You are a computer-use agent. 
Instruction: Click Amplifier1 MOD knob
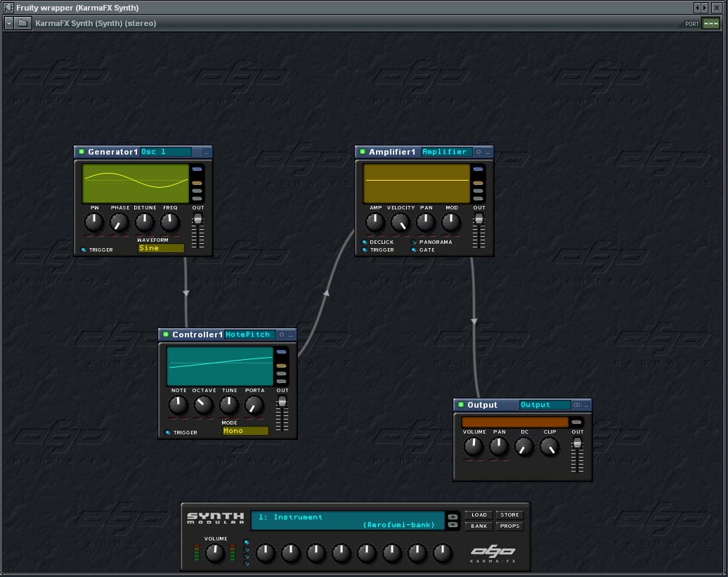click(451, 222)
